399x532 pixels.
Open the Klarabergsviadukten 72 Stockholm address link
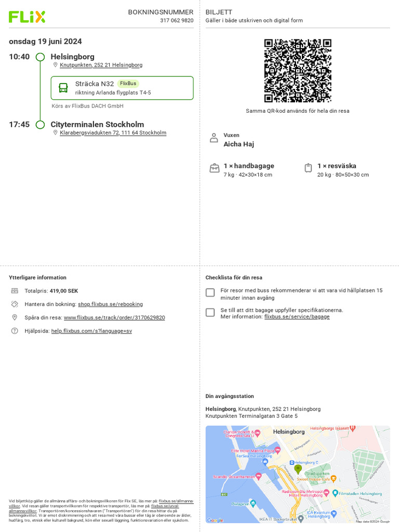coord(113,132)
